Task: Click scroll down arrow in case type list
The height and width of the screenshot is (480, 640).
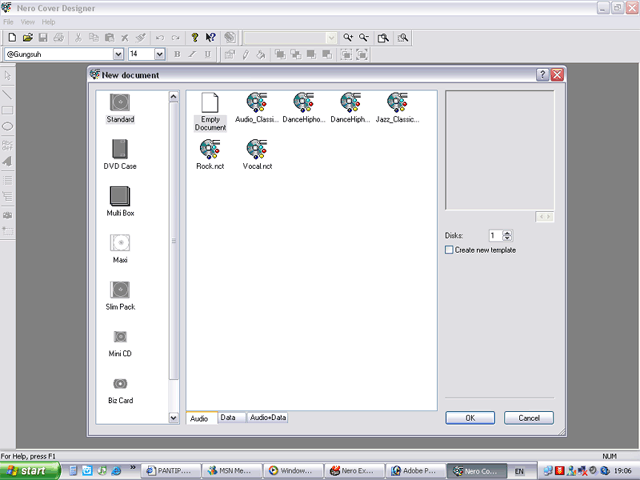Action: pos(173,418)
